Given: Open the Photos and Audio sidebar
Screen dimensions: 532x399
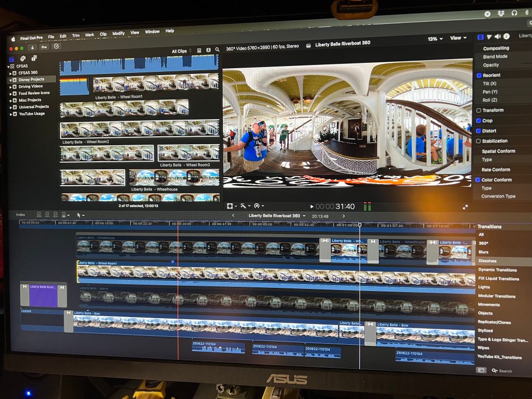Looking at the screenshot, I should point(23,59).
